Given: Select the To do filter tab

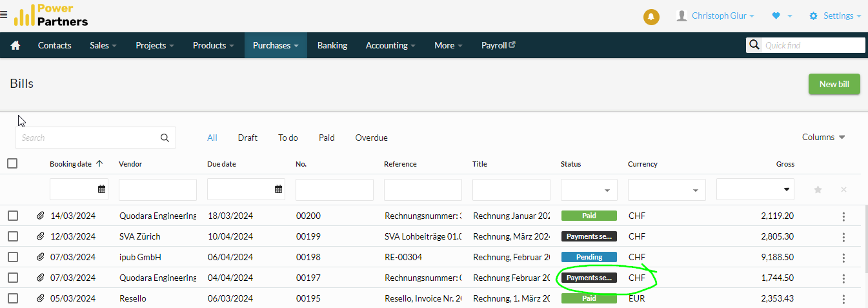Looking at the screenshot, I should [288, 138].
